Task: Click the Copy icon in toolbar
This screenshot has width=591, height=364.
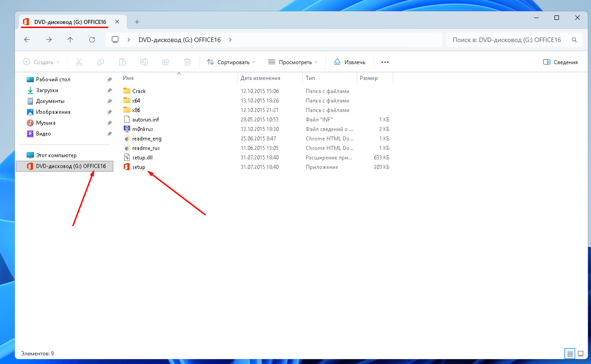Action: [x=101, y=62]
